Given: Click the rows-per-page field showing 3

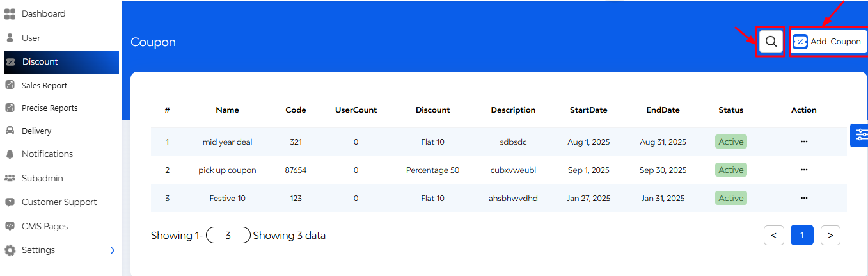Looking at the screenshot, I should (x=228, y=235).
